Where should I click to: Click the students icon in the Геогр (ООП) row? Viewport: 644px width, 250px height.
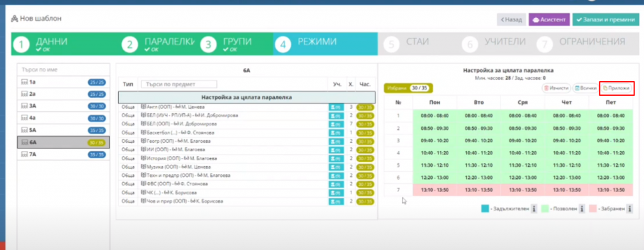tap(336, 141)
